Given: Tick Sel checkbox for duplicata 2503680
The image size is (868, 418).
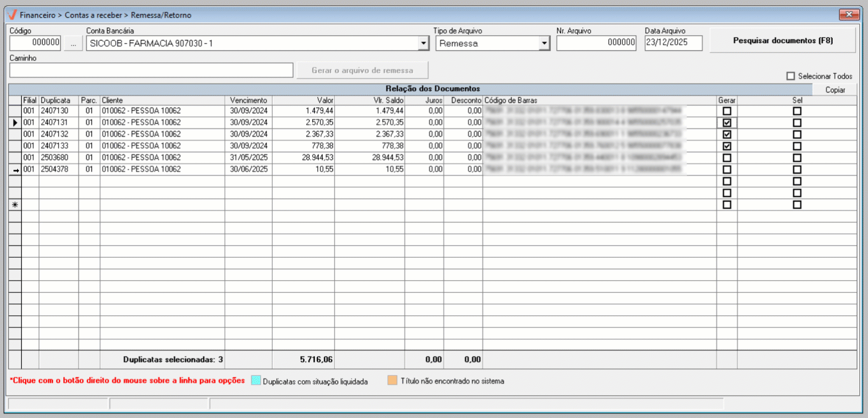Looking at the screenshot, I should tap(797, 158).
